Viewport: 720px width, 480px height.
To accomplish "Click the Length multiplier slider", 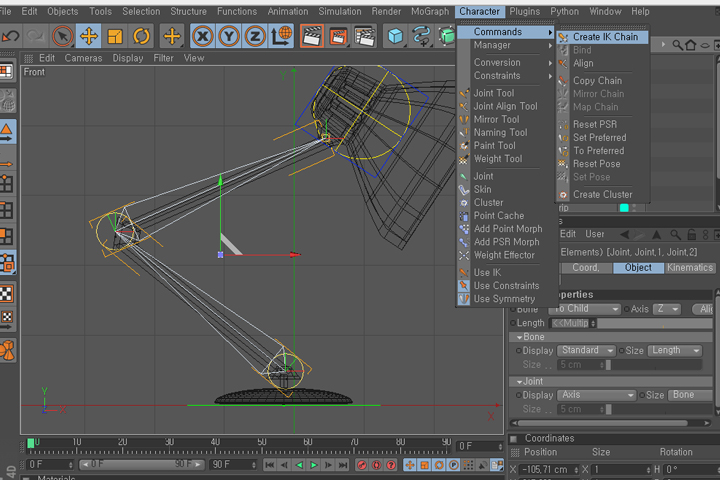I will click(x=655, y=323).
